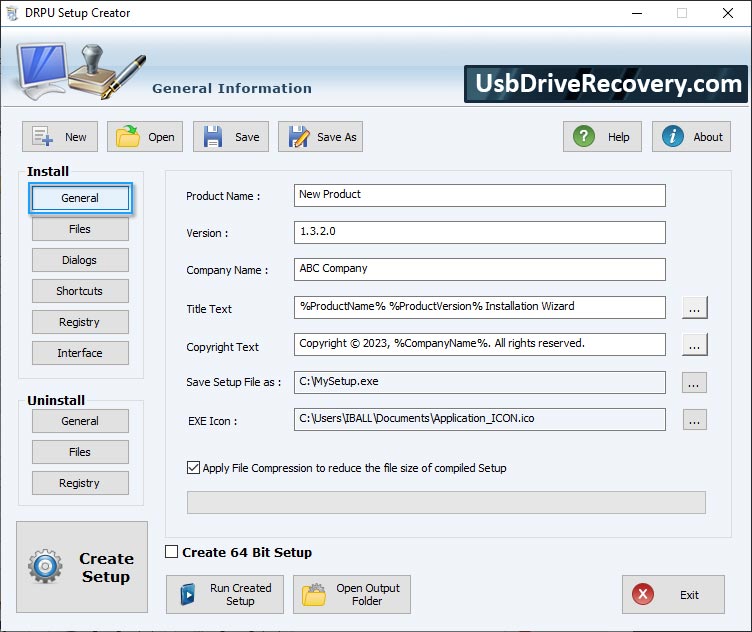Click the Copyright Text input field
752x632 pixels.
(x=480, y=344)
